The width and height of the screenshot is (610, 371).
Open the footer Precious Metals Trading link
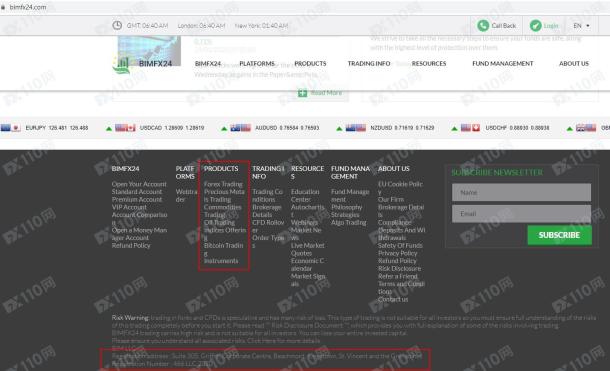coord(224,196)
